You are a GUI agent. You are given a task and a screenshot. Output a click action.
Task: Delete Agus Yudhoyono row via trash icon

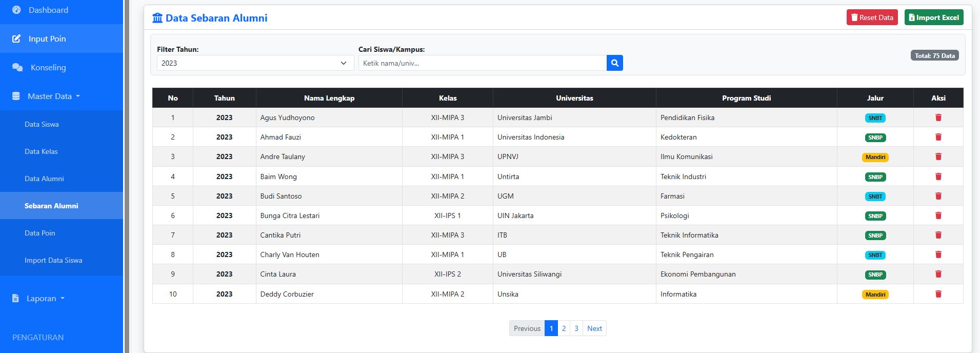point(938,117)
